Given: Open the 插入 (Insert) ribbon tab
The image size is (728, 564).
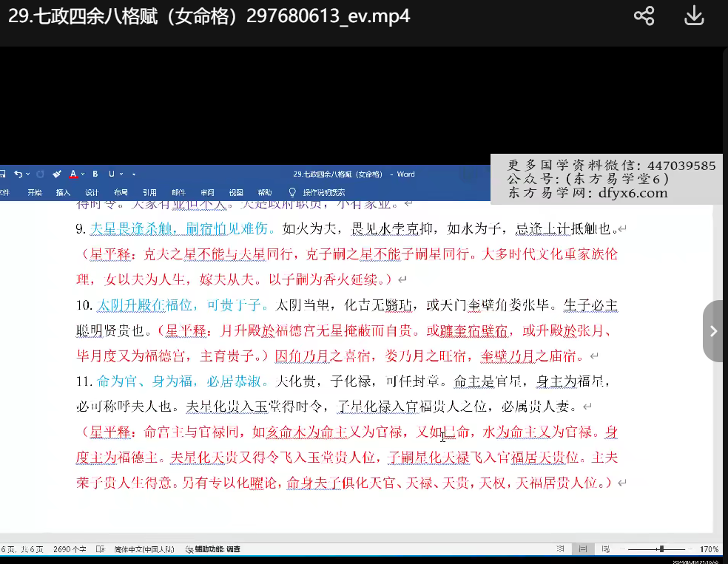Looking at the screenshot, I should coord(63,193).
